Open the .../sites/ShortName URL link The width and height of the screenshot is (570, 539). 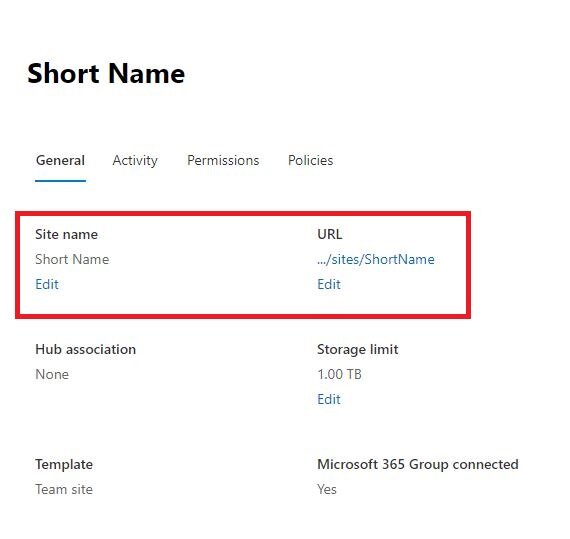point(376,259)
